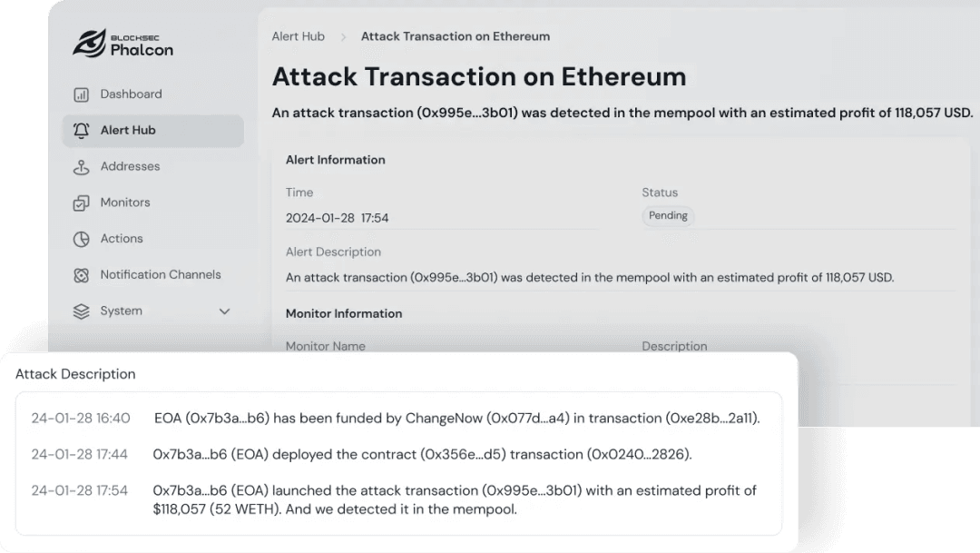The height and width of the screenshot is (553, 980).
Task: Open the Dashboard menu item
Action: tap(131, 94)
